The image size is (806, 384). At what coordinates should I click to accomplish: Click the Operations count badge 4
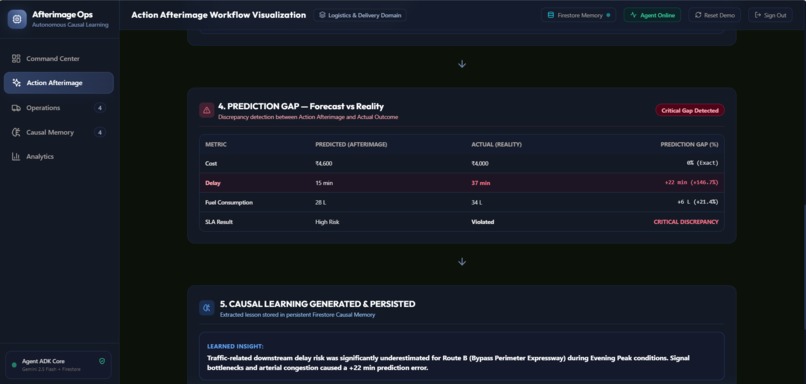(x=100, y=108)
